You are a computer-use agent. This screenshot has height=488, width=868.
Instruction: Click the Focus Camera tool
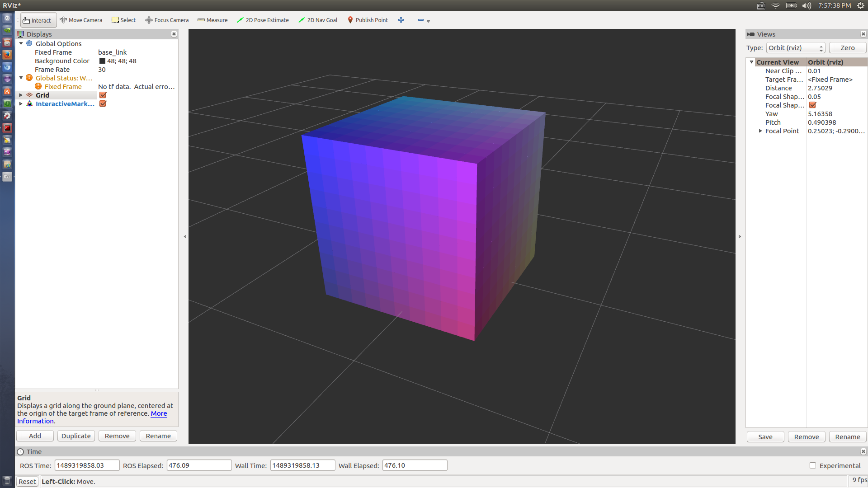click(x=167, y=20)
